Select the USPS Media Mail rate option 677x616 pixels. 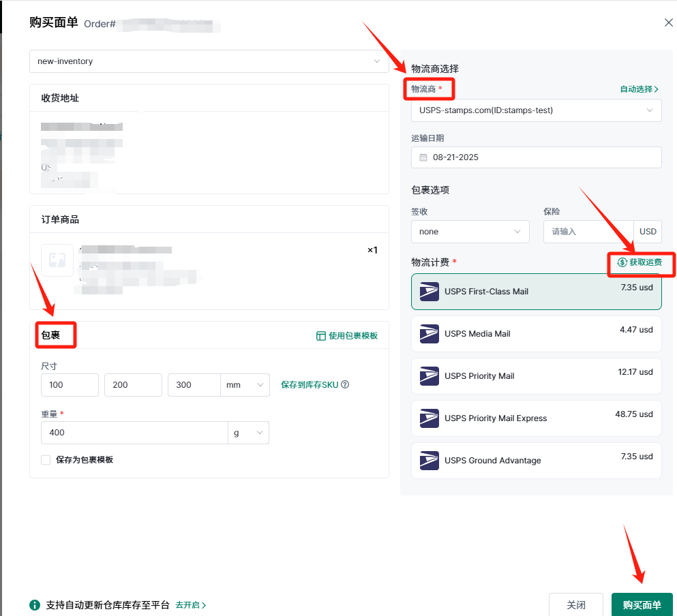[537, 334]
